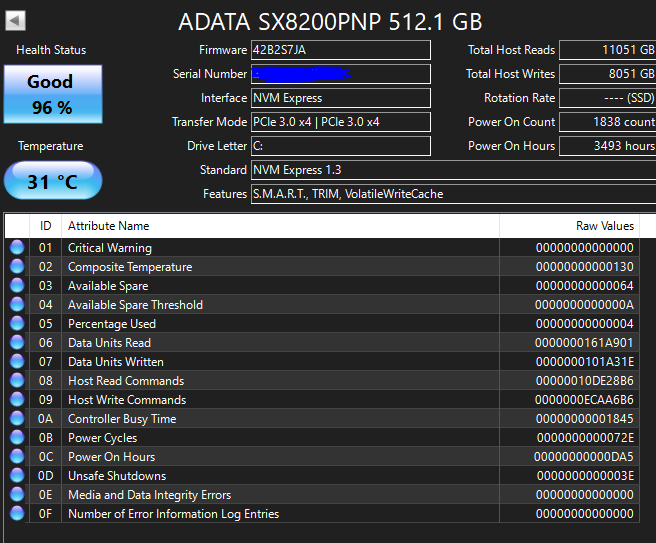The image size is (656, 543).
Task: Select the Unsafe Shutdowns attribute name
Action: click(x=117, y=476)
